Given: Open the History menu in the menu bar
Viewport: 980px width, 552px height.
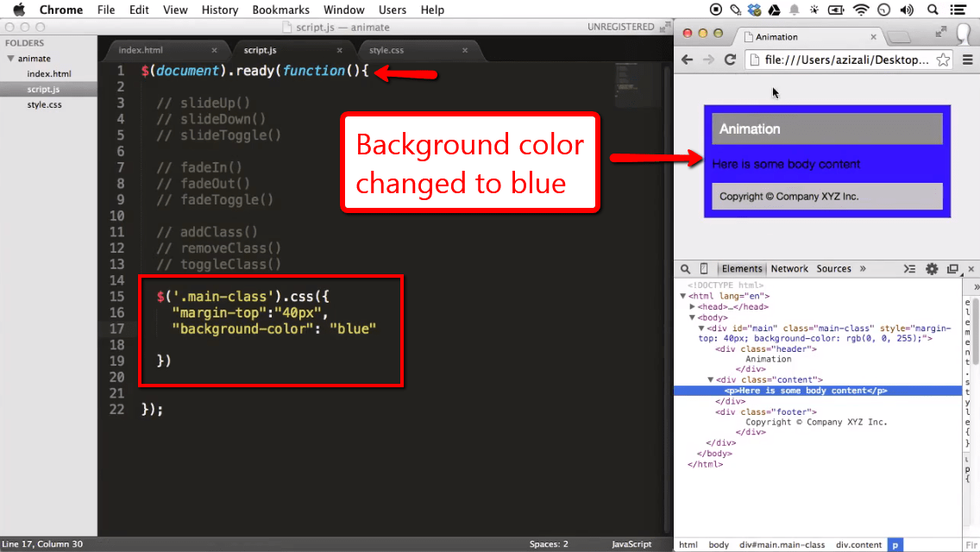Looking at the screenshot, I should pyautogui.click(x=219, y=9).
